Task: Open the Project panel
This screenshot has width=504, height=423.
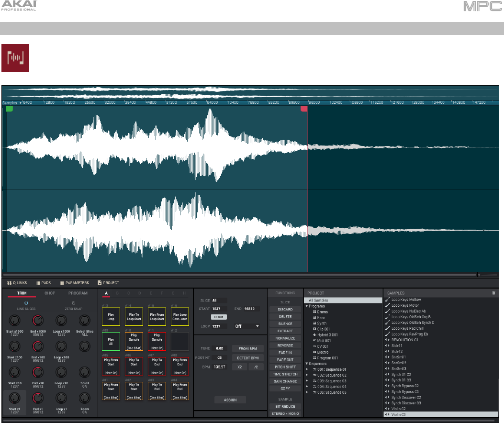Action: pos(108,283)
